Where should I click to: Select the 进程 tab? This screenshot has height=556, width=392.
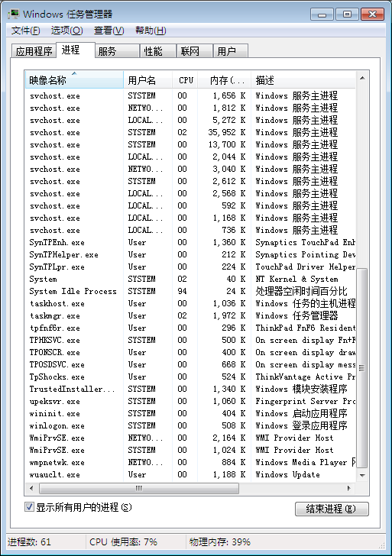75,50
